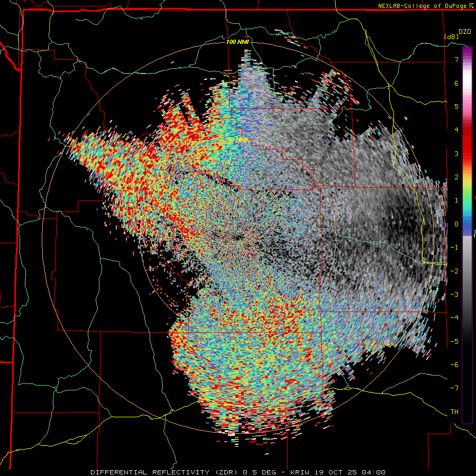Click the 100 NMI range ring label
This screenshot has width=476, height=476.
237,42
